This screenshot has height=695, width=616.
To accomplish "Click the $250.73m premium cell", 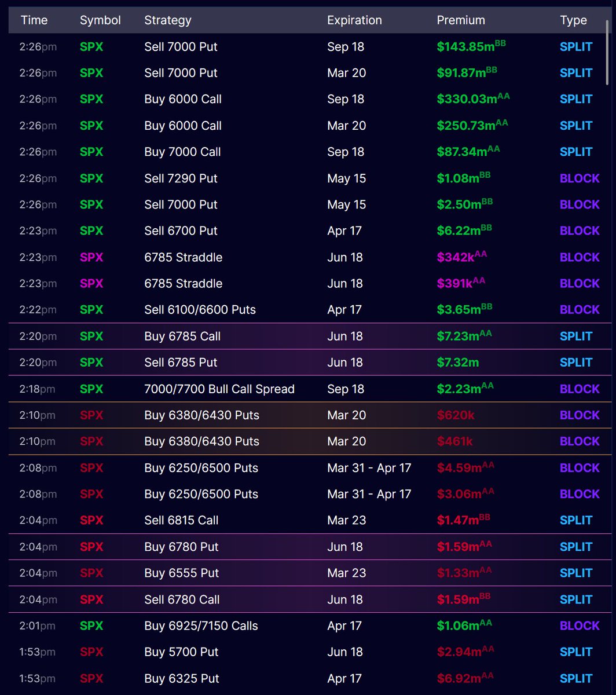I will 474,125.
